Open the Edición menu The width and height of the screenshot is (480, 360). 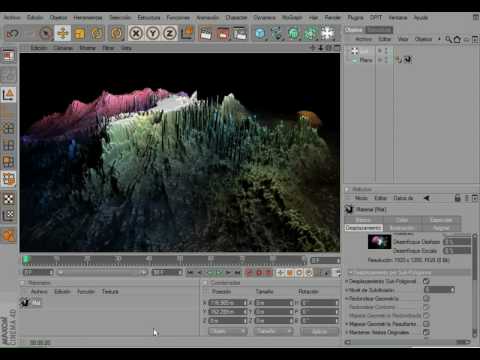35,18
